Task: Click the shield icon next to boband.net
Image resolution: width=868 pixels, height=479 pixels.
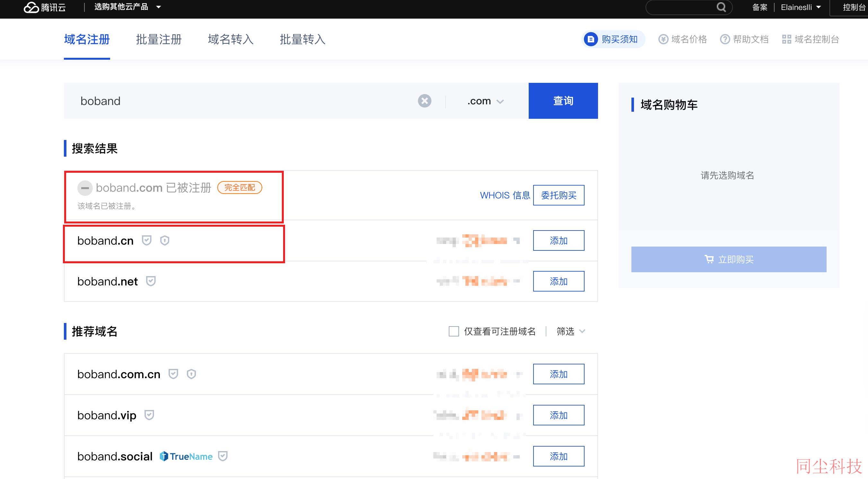Action: pyautogui.click(x=151, y=281)
